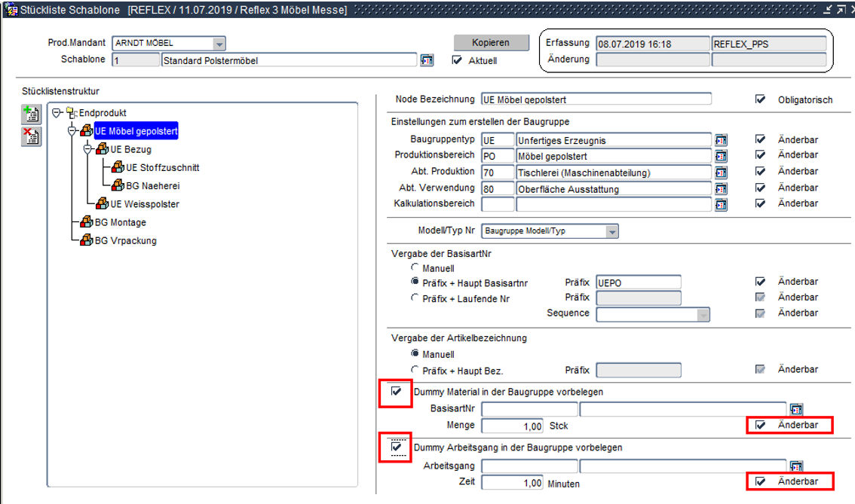Screen dimensions: 855x504
Task: Open lookup icon for Arbeitsgang field
Action: pyautogui.click(x=796, y=466)
